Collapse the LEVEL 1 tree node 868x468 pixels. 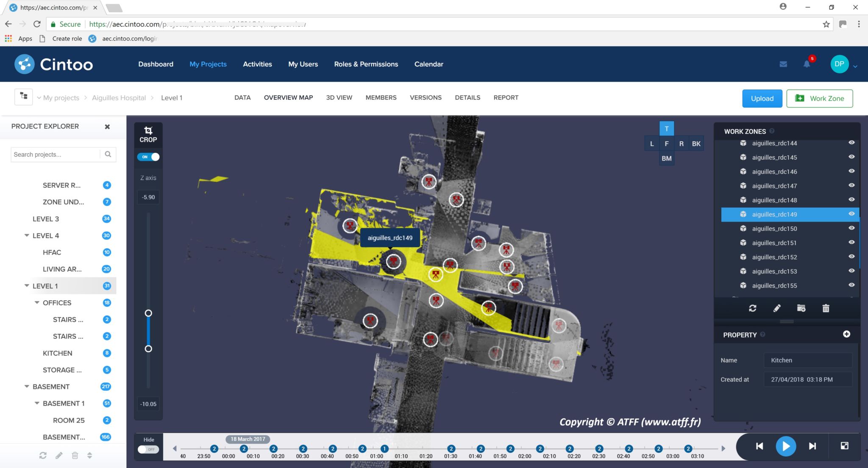27,286
